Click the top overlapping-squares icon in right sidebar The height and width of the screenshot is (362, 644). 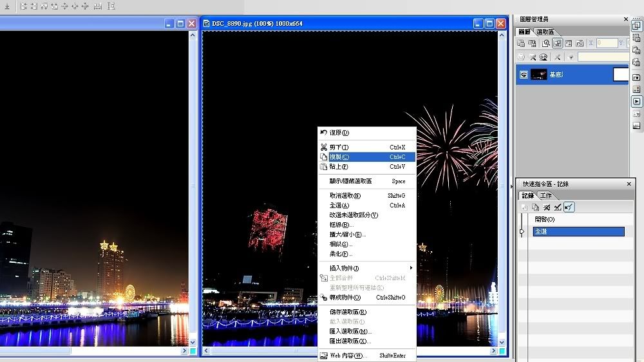point(637,26)
